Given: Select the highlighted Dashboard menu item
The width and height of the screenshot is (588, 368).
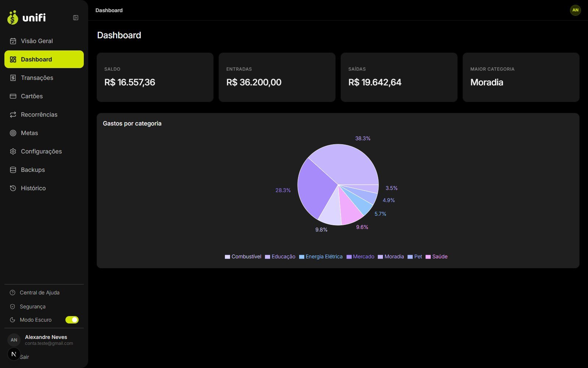Looking at the screenshot, I should [x=44, y=59].
